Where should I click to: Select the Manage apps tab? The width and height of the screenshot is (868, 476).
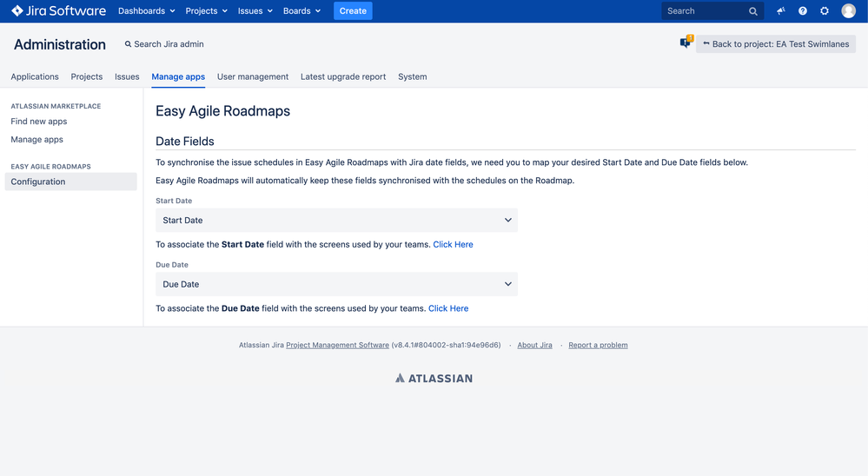click(x=178, y=77)
